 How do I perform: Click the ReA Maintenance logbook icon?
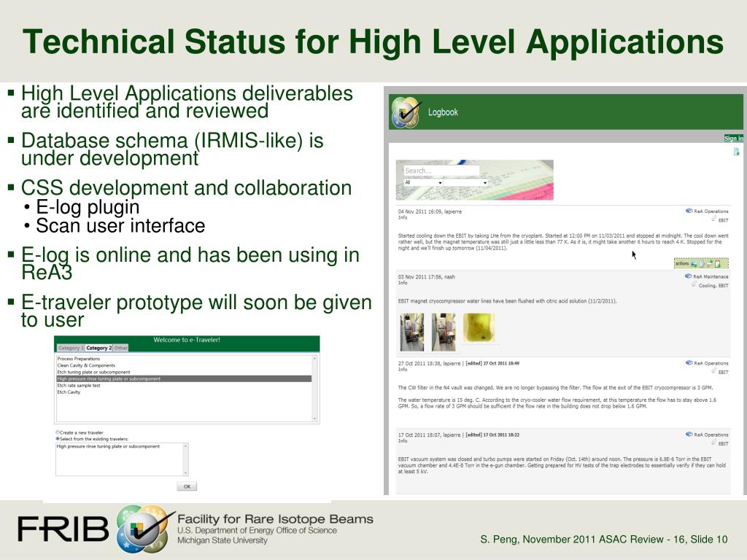point(689,276)
